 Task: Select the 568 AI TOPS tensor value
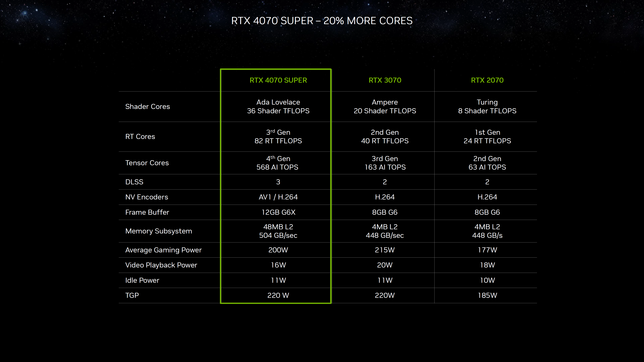click(277, 167)
